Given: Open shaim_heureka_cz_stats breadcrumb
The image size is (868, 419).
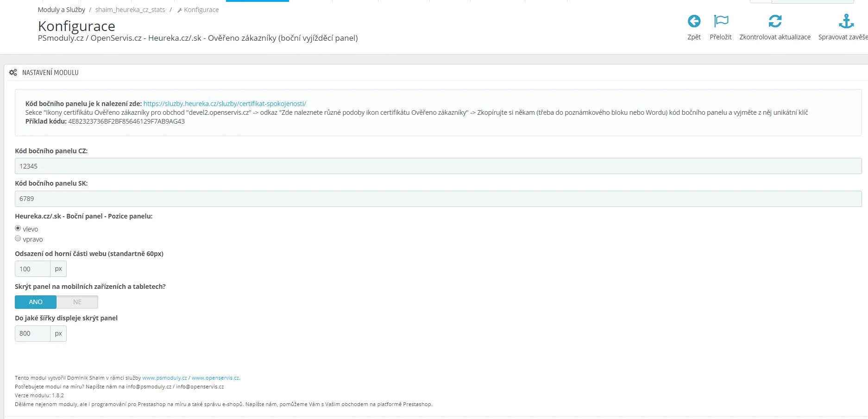Looking at the screenshot, I should [x=130, y=10].
